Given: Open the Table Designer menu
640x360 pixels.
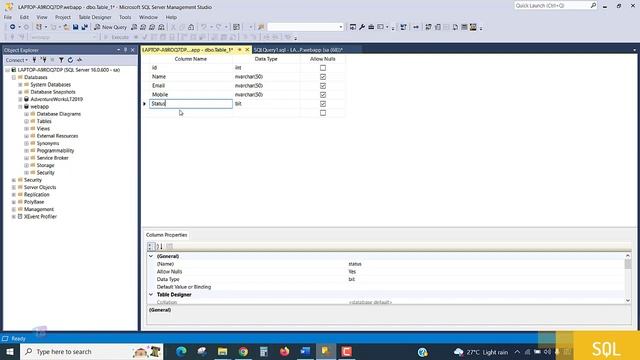Looking at the screenshot, I should tap(95, 17).
